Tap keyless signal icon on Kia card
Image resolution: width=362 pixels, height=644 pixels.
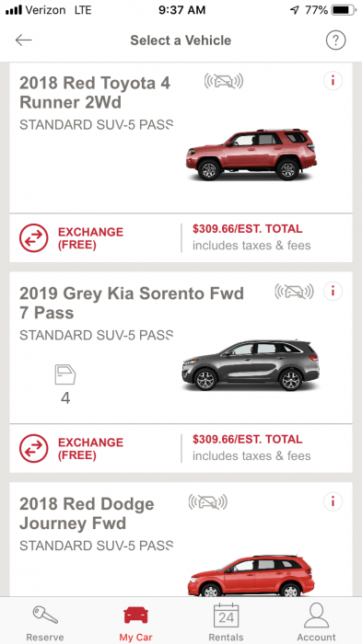pyautogui.click(x=294, y=292)
